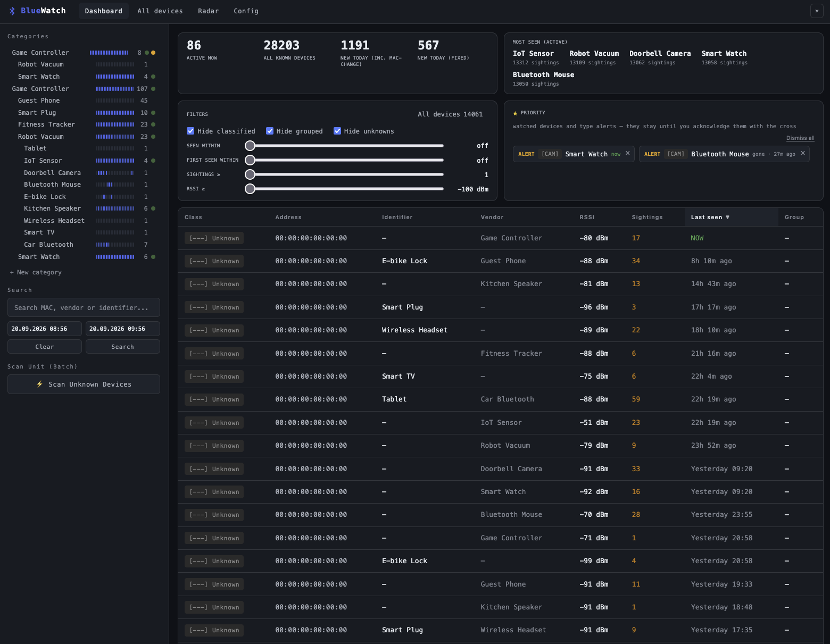Click the lightning icon in Scan Unknown Devices

[39, 384]
